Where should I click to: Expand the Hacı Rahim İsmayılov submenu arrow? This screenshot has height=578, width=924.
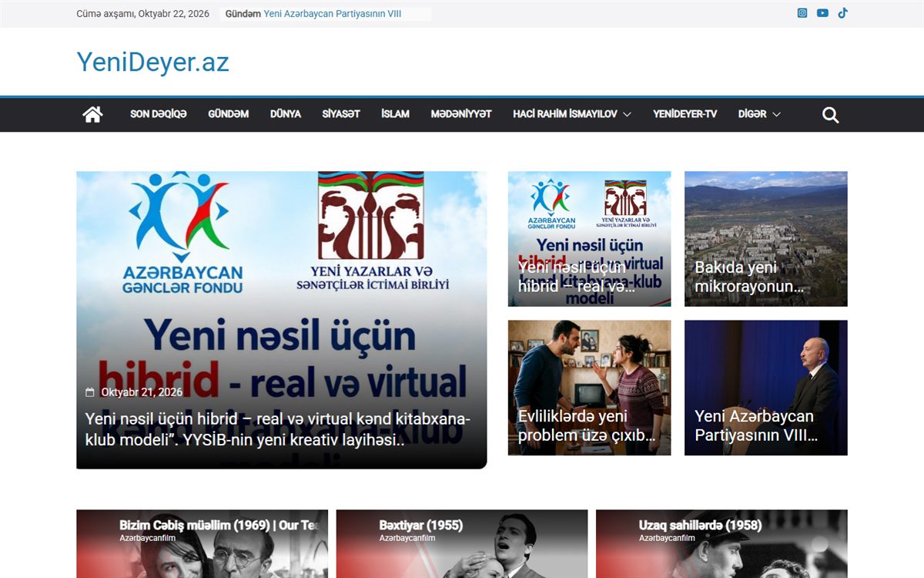(x=627, y=115)
